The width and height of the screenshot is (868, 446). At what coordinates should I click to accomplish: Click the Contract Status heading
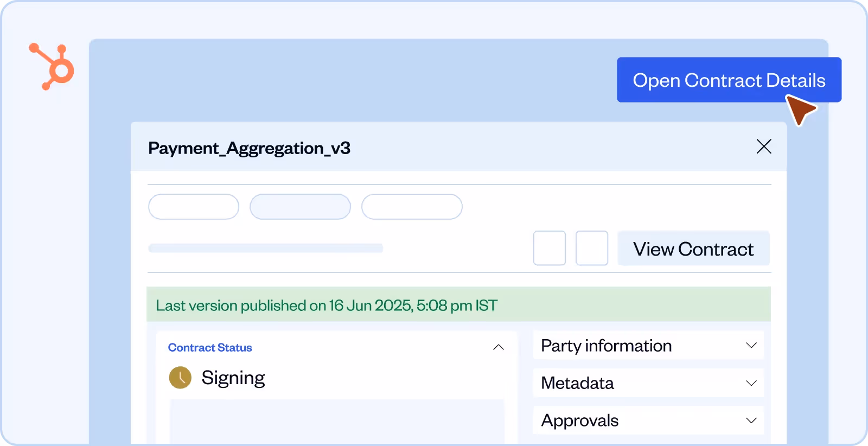click(x=210, y=347)
